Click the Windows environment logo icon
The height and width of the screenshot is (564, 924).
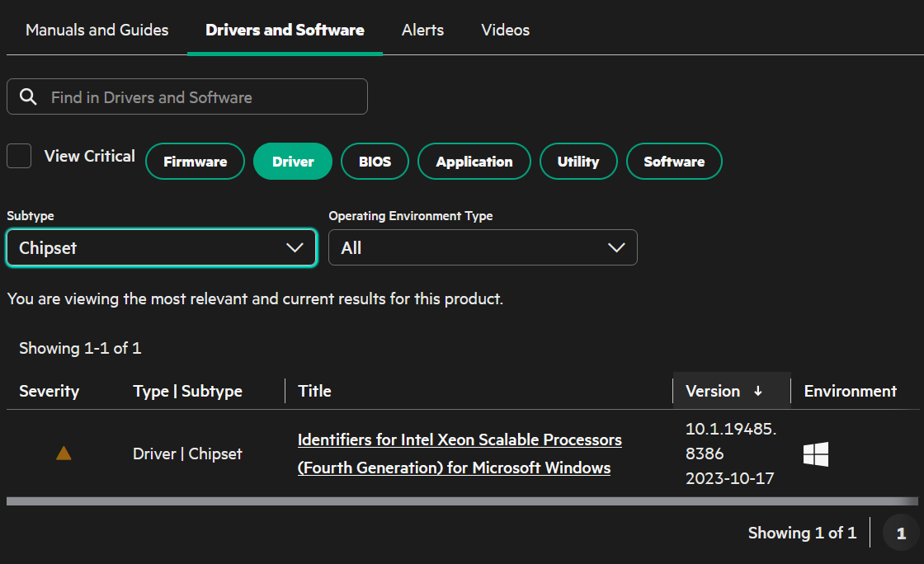816,454
